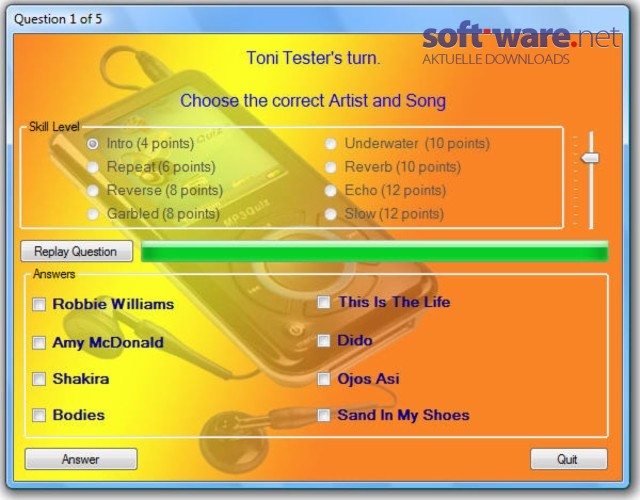Click the 'Toni Tester's turn.' text
The image size is (640, 500).
[313, 58]
